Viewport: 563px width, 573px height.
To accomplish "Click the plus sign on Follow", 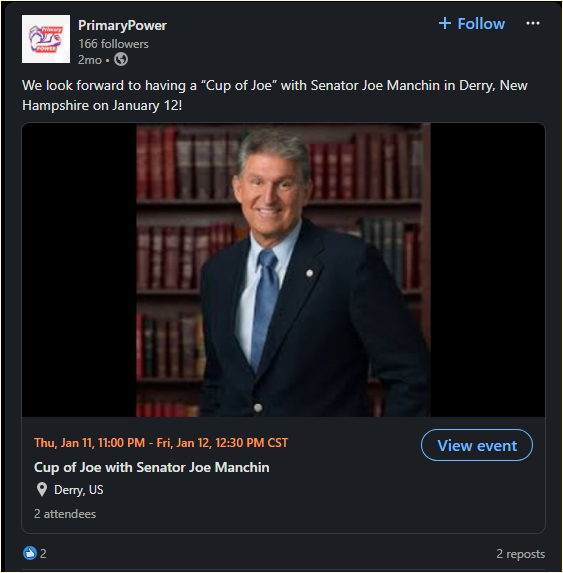I will (445, 23).
